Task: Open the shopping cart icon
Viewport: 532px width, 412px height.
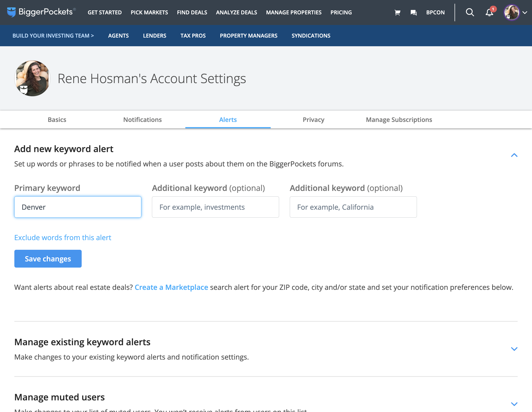Action: click(x=397, y=12)
